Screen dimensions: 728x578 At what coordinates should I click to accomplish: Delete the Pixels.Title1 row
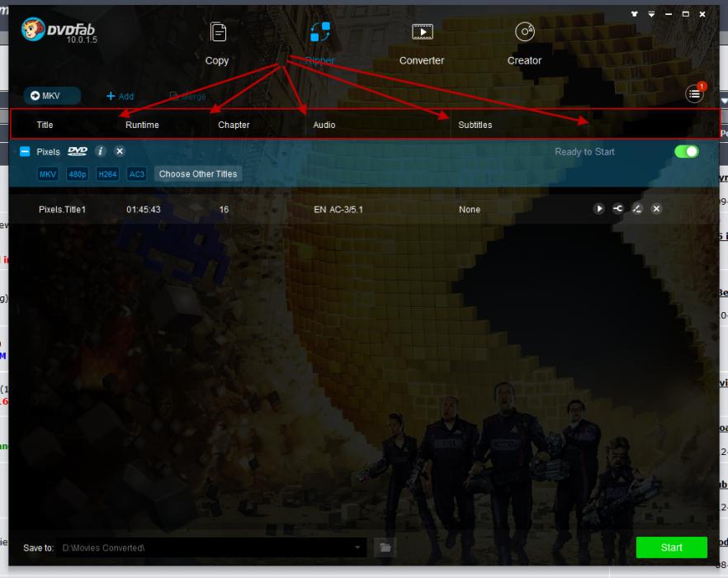click(656, 209)
